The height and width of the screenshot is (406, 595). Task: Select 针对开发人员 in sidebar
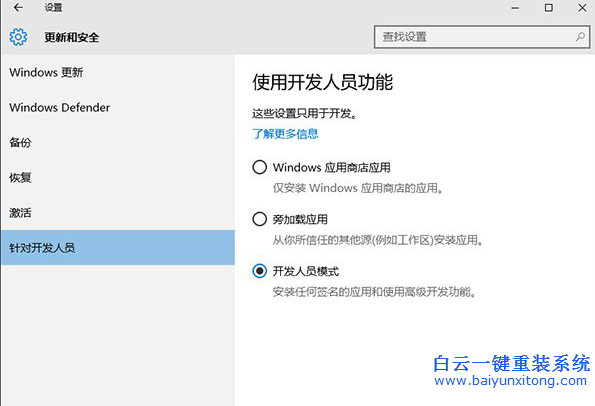(118, 247)
